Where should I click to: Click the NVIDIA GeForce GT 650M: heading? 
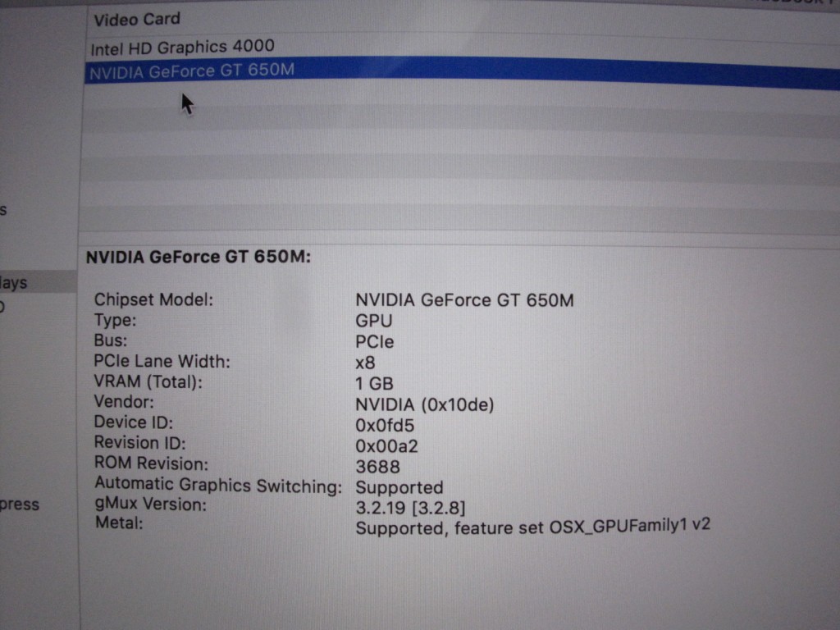[199, 257]
